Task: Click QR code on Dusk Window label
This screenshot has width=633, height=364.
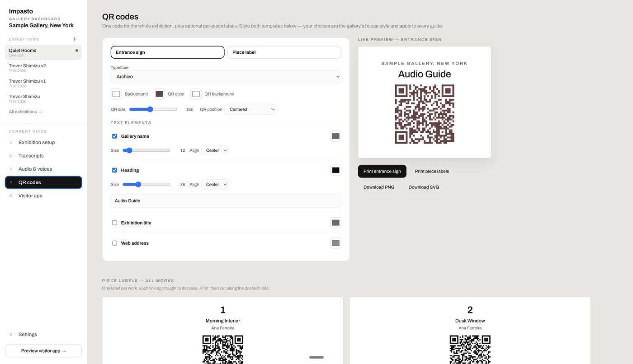Action: [470, 350]
